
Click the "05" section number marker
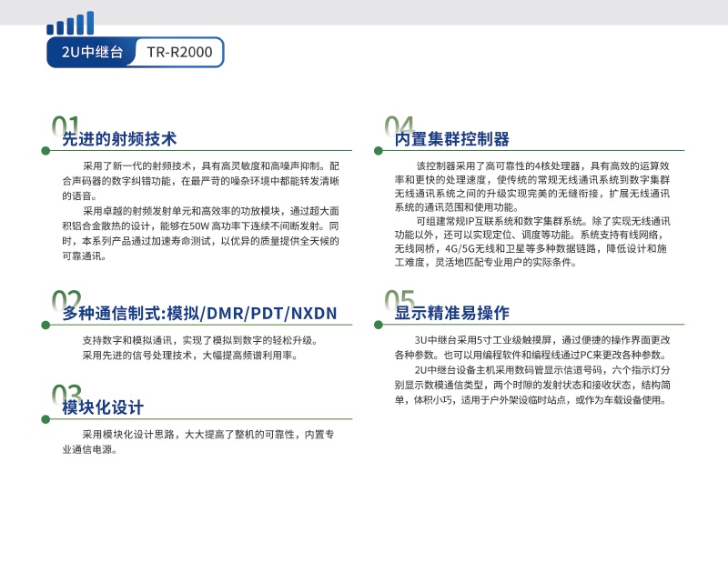tap(399, 301)
